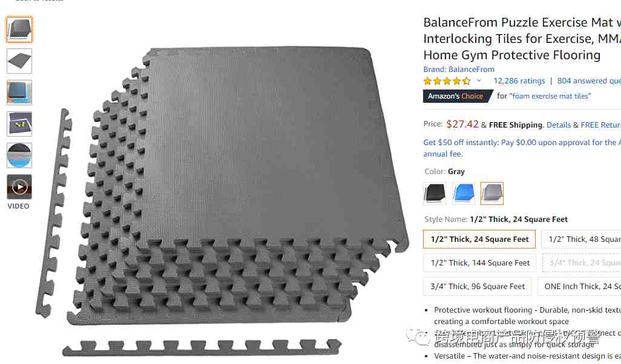This screenshot has width=621, height=364.
Task: Click the star rating icons
Action: (447, 81)
